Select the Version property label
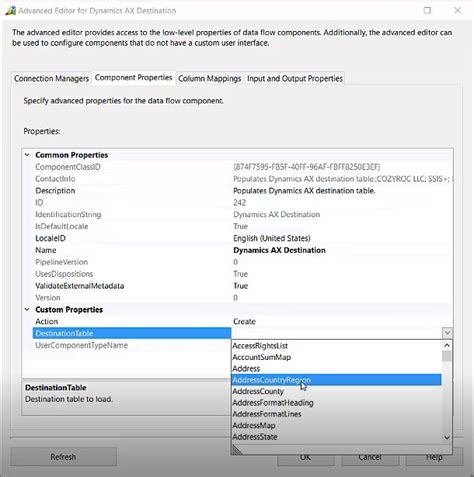The height and width of the screenshot is (477, 474). coord(48,298)
